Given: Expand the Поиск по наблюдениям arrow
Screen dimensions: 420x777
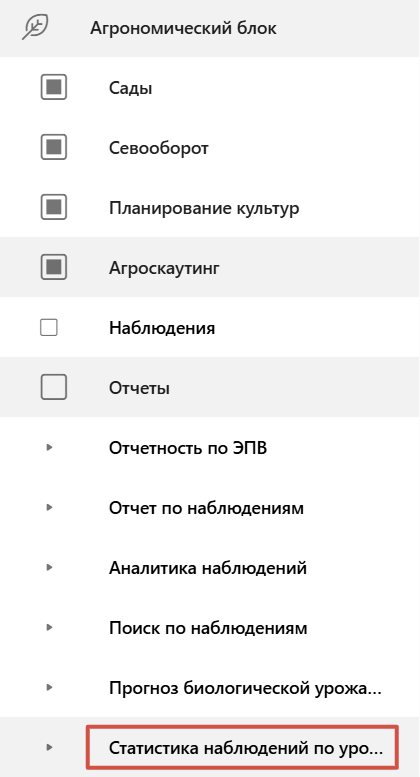Looking at the screenshot, I should 49,627.
